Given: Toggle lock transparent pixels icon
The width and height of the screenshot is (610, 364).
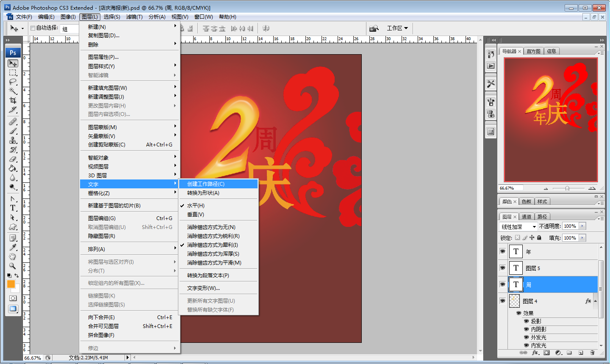Looking at the screenshot, I should [517, 238].
